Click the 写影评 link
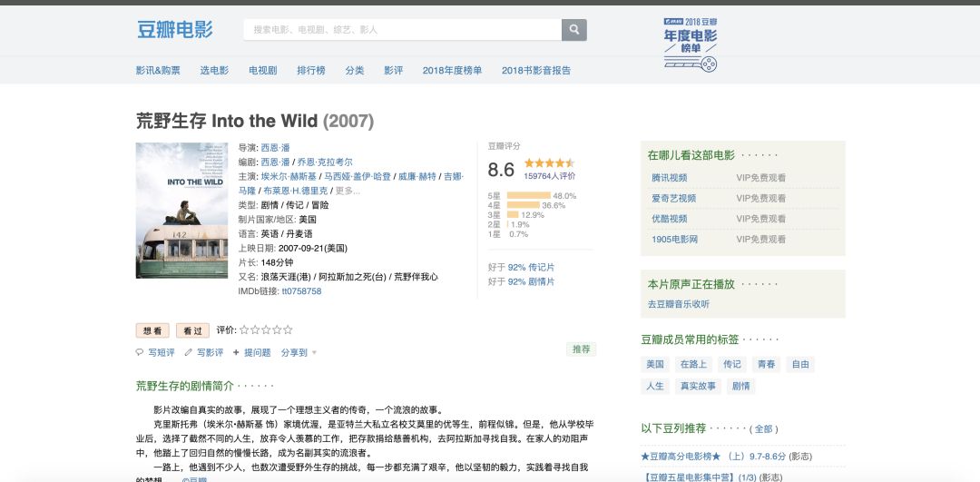 tap(210, 352)
